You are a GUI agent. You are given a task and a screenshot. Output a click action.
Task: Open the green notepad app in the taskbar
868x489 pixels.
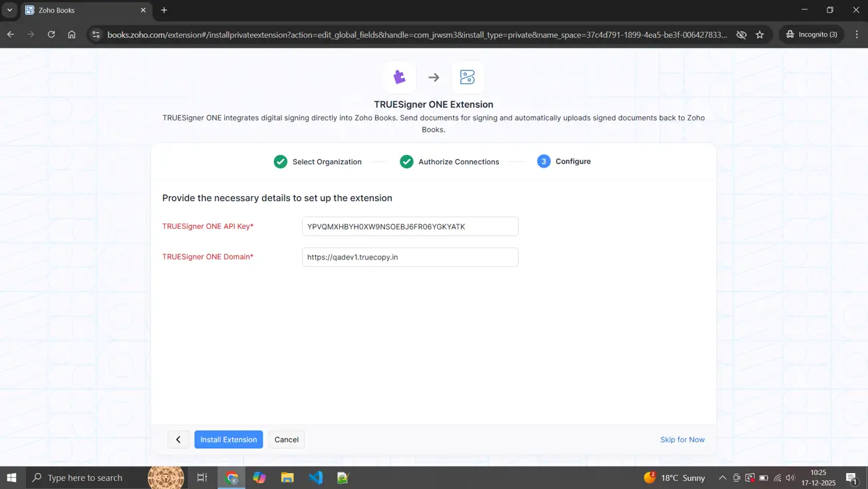click(343, 478)
